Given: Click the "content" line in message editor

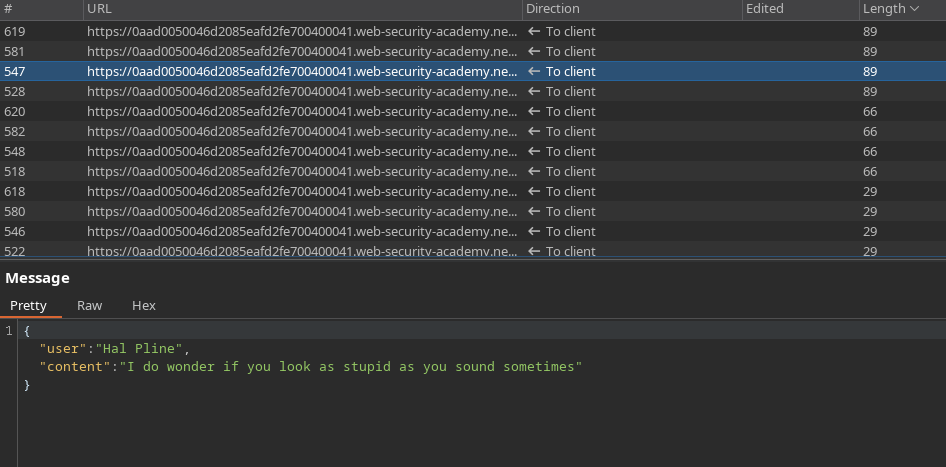Looking at the screenshot, I should point(310,367).
